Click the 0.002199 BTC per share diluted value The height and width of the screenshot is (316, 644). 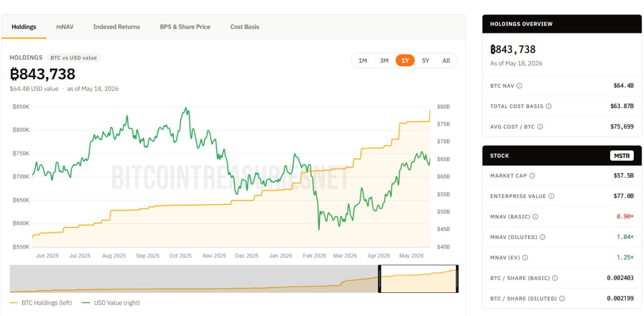(x=620, y=298)
